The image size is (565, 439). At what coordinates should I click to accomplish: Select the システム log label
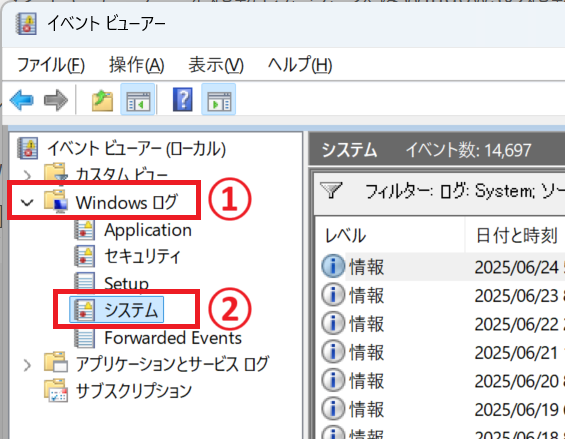pyautogui.click(x=132, y=310)
